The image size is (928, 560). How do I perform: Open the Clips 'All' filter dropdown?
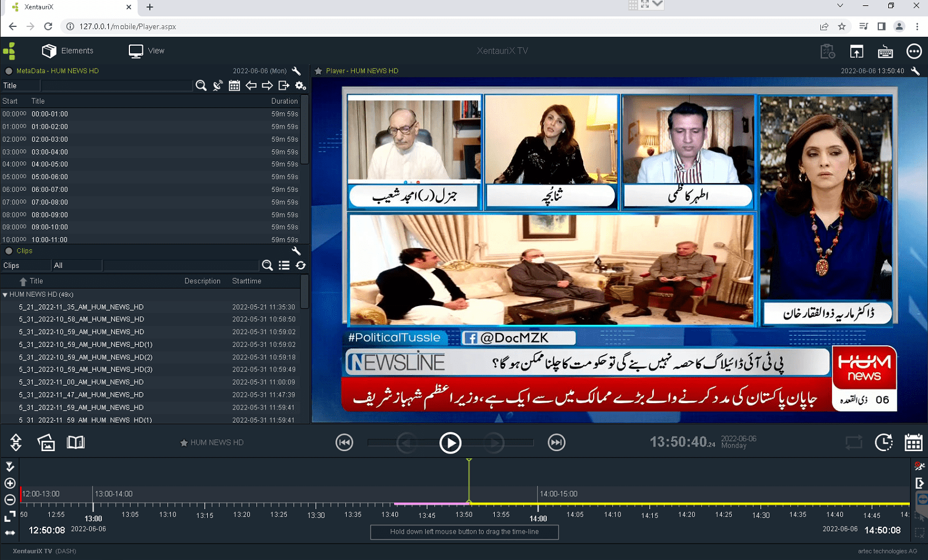(76, 266)
